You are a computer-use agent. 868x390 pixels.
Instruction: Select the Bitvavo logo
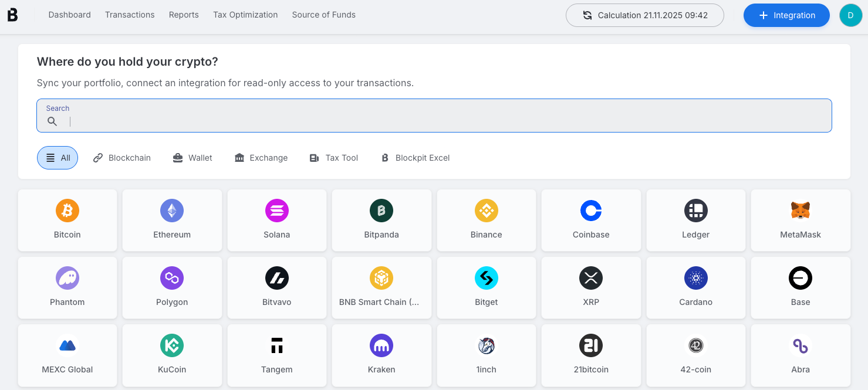[x=277, y=278]
